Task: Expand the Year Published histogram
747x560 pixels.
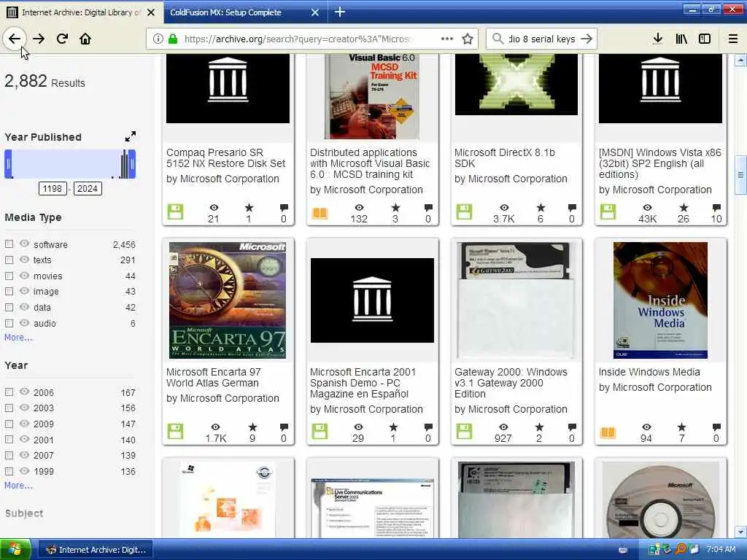Action: [x=130, y=136]
